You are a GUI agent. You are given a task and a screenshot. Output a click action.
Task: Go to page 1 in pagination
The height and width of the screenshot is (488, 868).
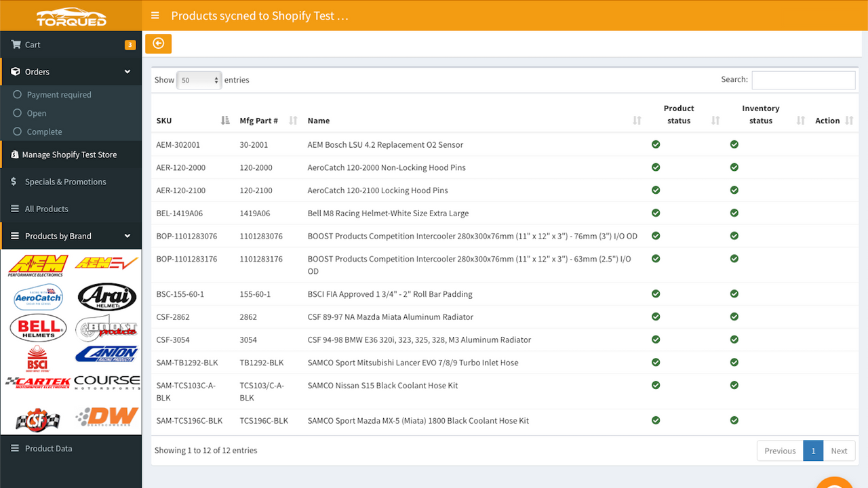point(813,451)
